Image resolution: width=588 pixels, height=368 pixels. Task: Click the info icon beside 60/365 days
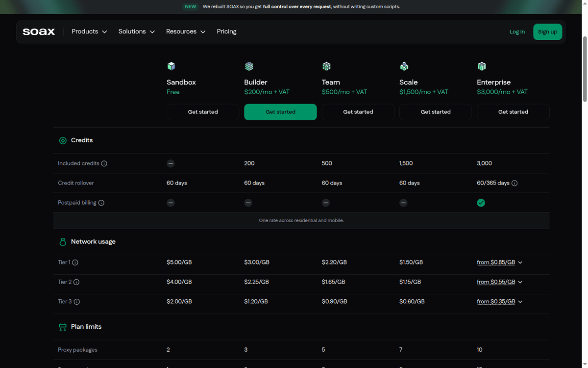(514, 183)
